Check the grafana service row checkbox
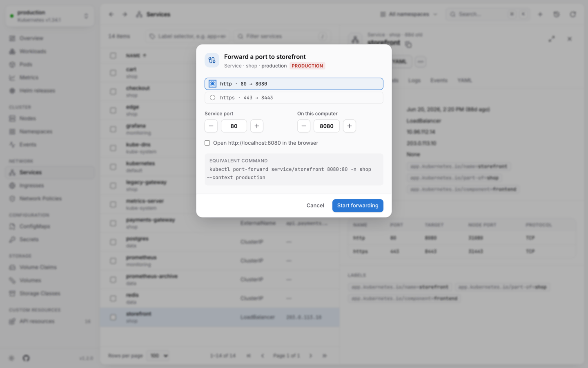588x368 pixels. [113, 129]
